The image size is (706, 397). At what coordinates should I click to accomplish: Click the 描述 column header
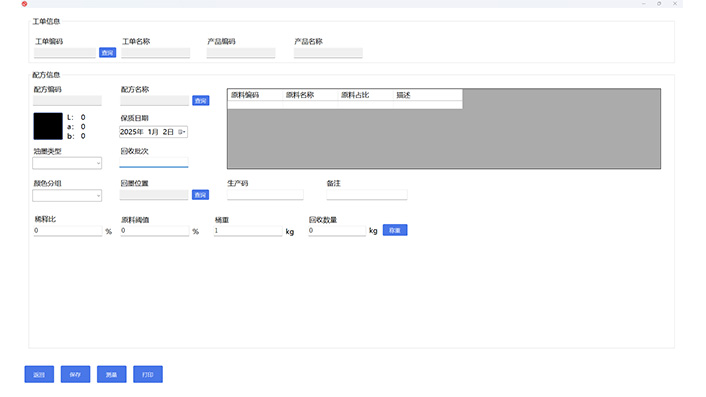pos(428,95)
